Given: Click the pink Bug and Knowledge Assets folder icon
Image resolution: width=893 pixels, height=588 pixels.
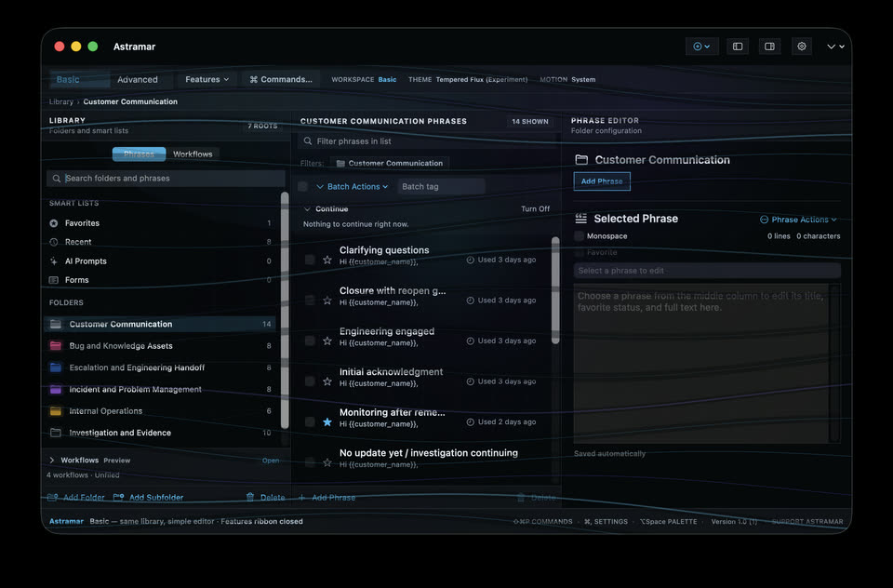Looking at the screenshot, I should click(x=55, y=346).
